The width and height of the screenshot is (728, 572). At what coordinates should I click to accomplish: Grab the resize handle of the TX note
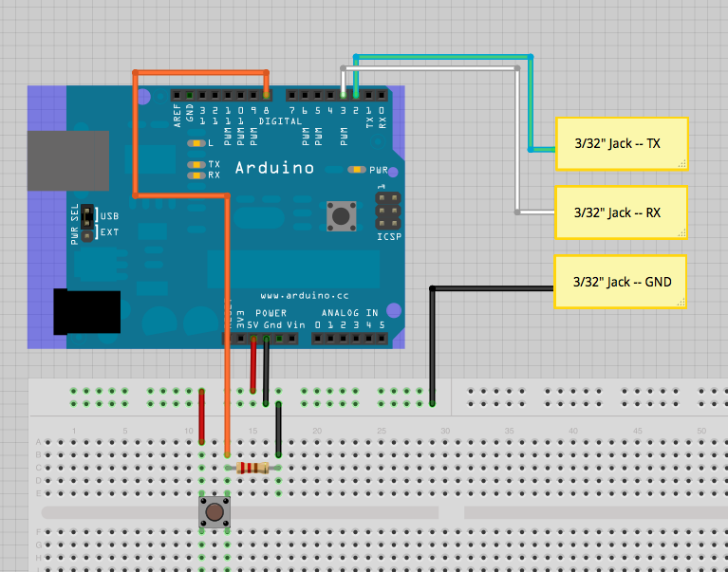[x=682, y=163]
